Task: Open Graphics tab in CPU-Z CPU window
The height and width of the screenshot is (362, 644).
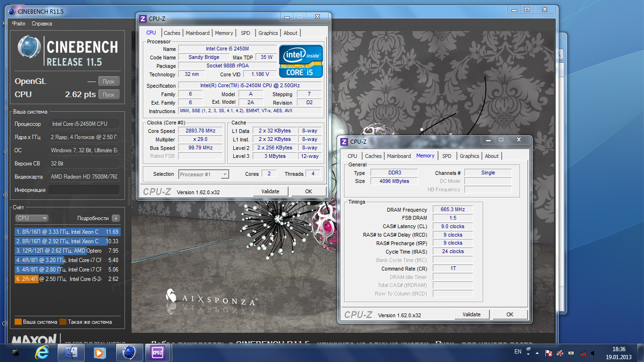Action: (268, 33)
